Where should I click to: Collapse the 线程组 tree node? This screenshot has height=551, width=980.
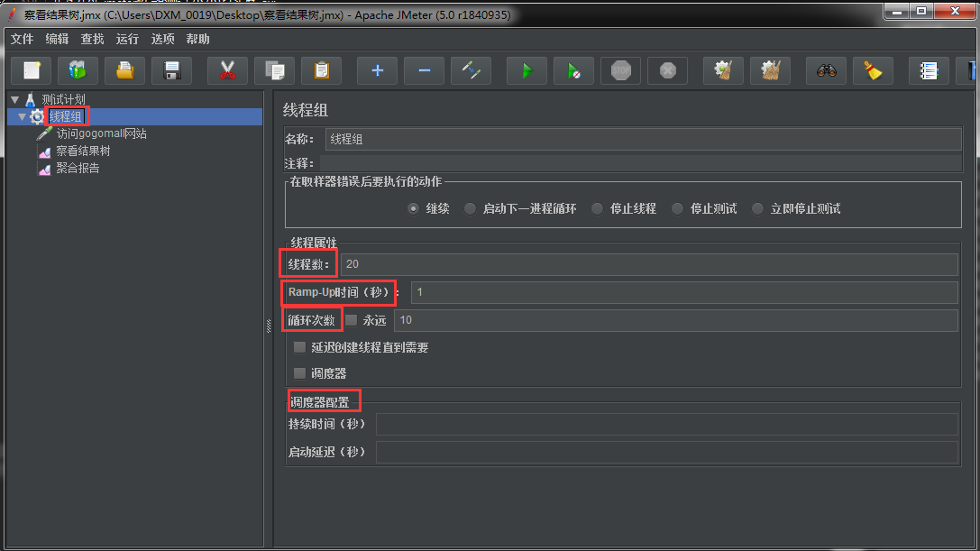[23, 117]
